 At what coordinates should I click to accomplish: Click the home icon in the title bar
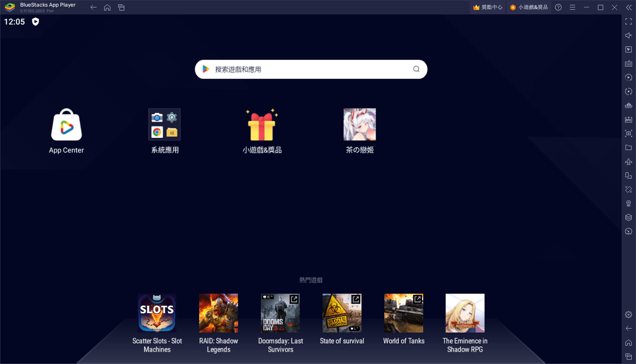click(107, 7)
